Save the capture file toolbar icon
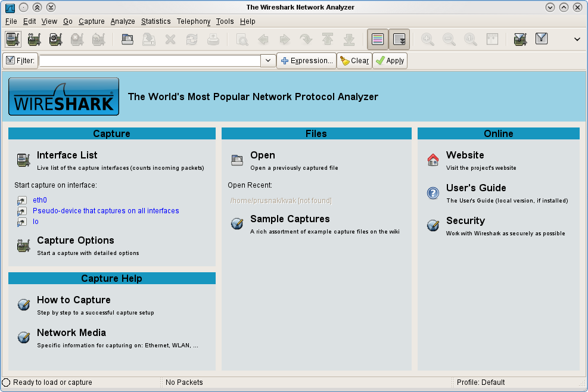This screenshot has height=392, width=588. point(149,39)
